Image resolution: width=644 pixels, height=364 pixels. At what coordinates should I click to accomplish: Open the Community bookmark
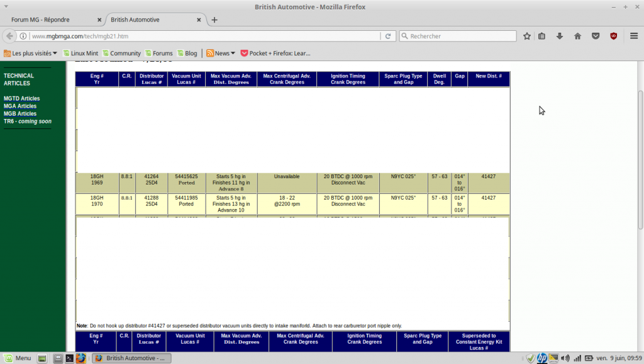pos(121,53)
